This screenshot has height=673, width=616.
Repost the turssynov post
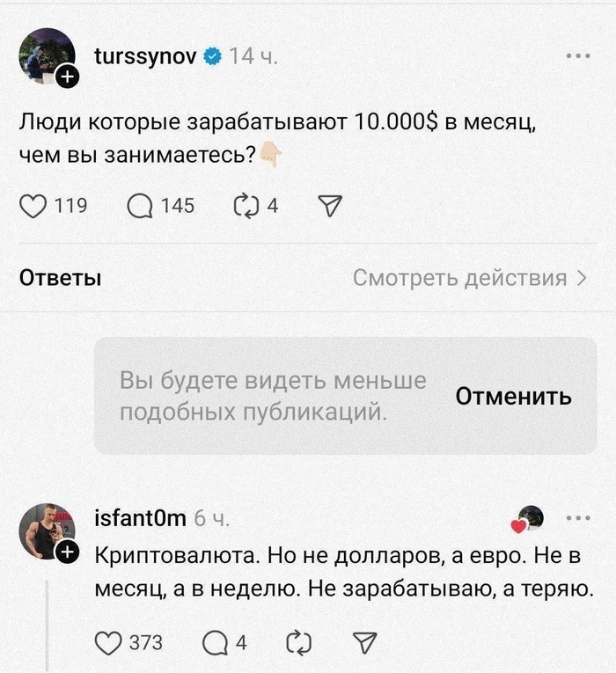click(246, 206)
